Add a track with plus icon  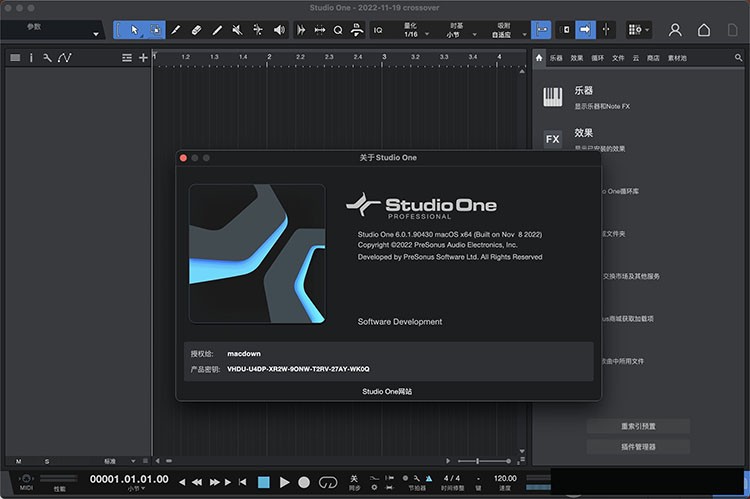tap(143, 58)
